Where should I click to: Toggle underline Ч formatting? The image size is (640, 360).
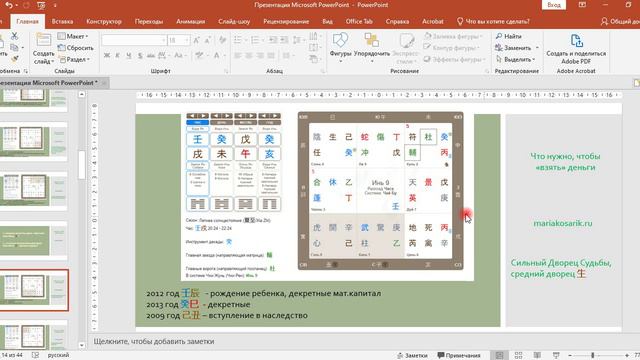(129, 56)
